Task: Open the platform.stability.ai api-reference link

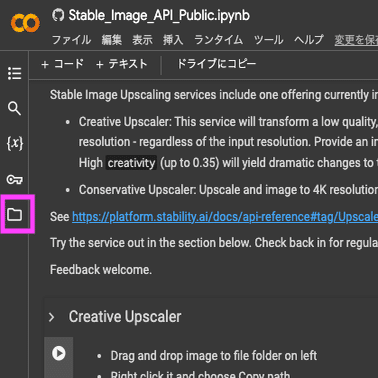Action: 225,217
